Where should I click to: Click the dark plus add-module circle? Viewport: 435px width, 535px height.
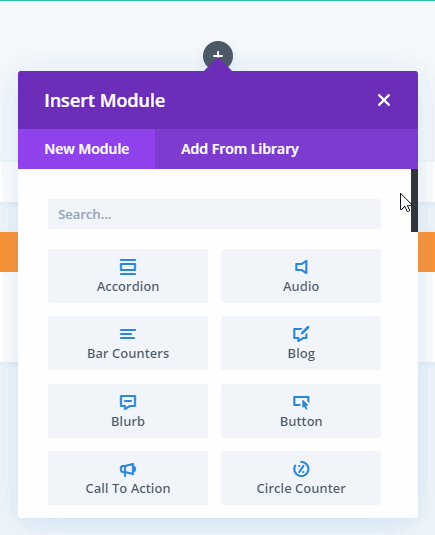click(218, 55)
